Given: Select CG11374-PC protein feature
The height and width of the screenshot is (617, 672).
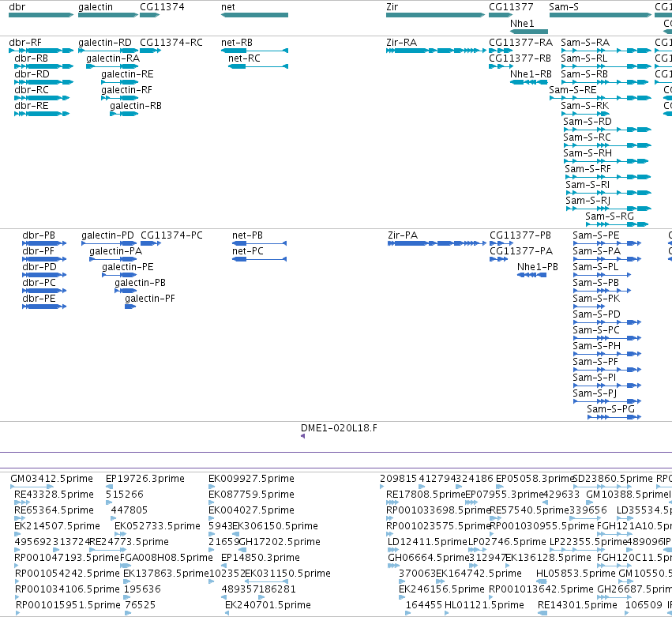Looking at the screenshot, I should coord(151,243).
